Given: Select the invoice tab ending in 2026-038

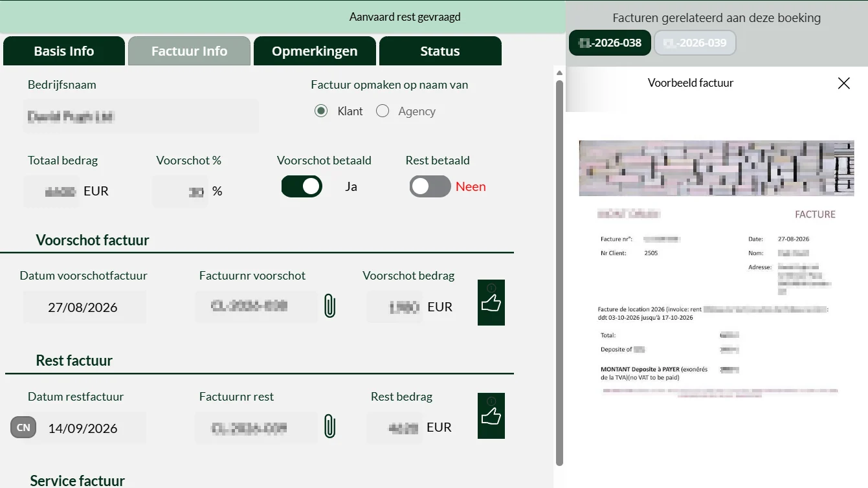Looking at the screenshot, I should 610,43.
